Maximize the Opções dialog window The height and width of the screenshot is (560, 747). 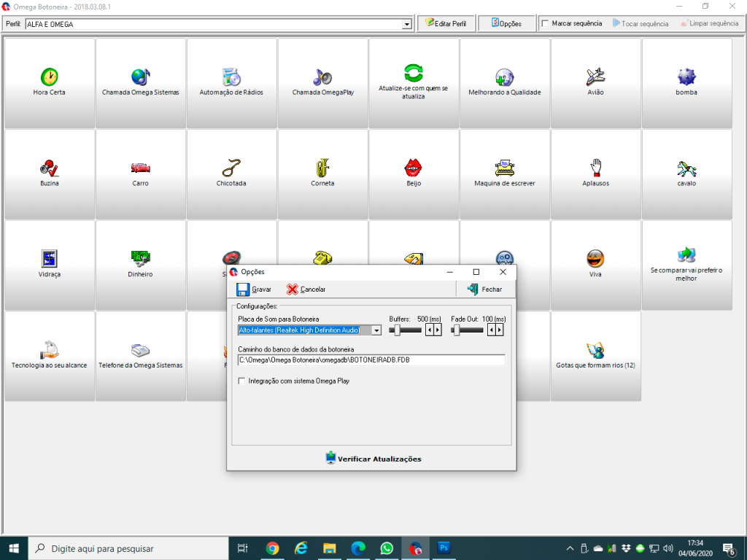pos(476,272)
